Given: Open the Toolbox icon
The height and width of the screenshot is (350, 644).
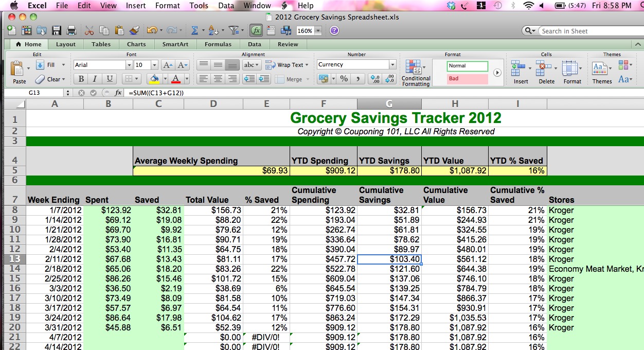Looking at the screenshot, I should (x=271, y=30).
